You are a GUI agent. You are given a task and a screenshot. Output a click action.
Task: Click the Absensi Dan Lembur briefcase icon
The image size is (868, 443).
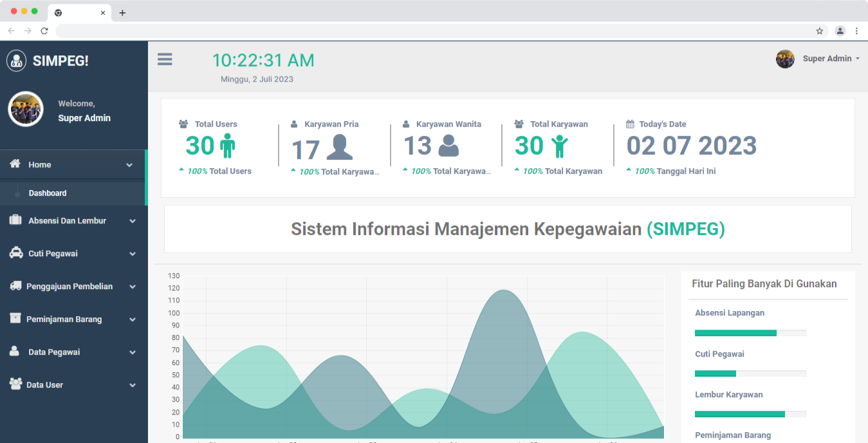pyautogui.click(x=15, y=220)
